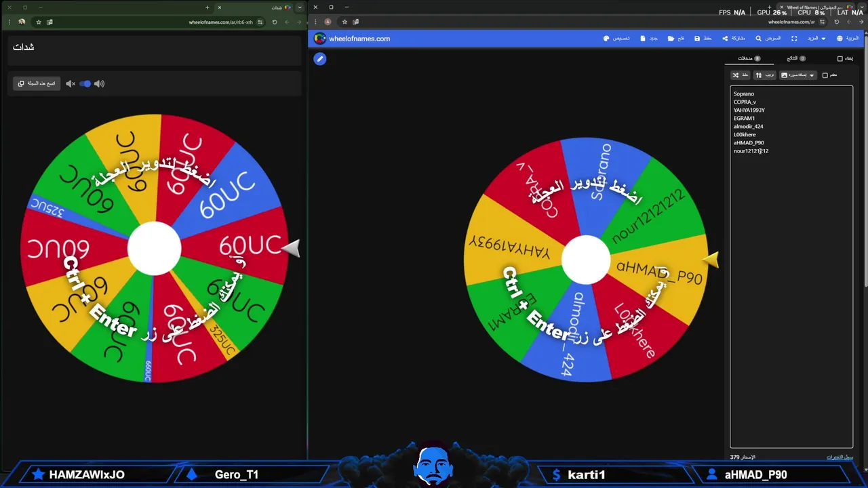Click the right window address bar URL

[x=791, y=22]
